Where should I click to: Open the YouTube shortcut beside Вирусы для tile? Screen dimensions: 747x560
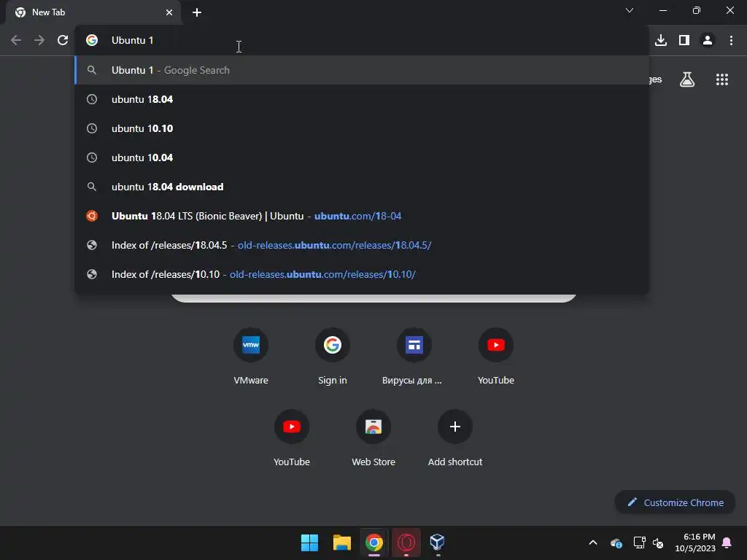click(496, 356)
